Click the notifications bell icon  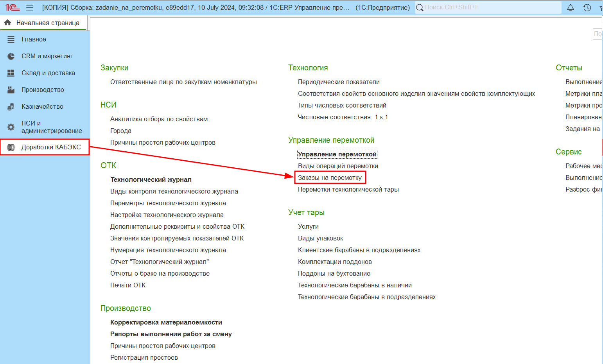pyautogui.click(x=571, y=7)
